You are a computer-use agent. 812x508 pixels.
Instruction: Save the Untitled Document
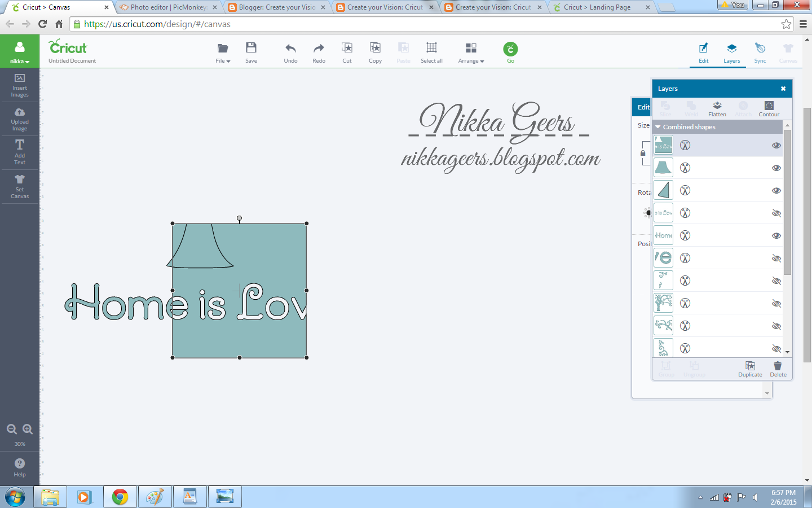[x=251, y=51]
